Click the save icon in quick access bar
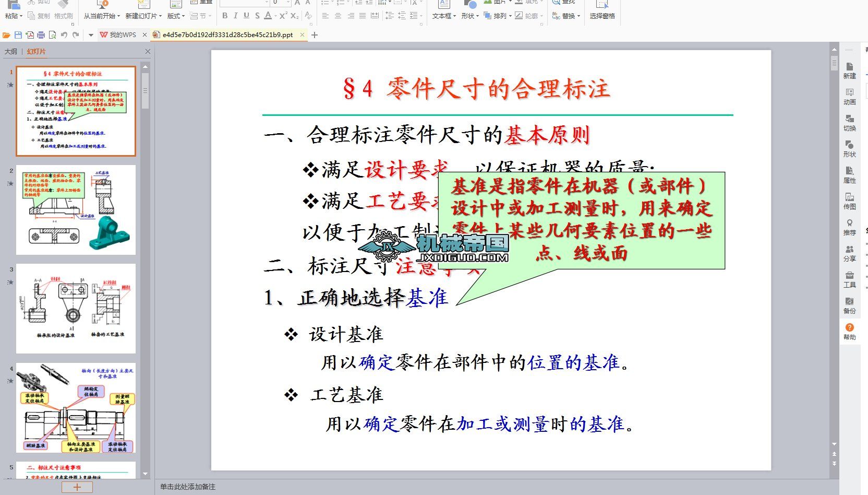This screenshot has height=495, width=868. [x=18, y=35]
